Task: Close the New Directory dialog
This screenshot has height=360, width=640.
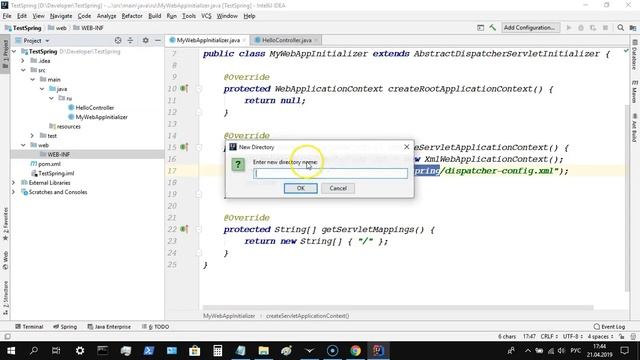Action: pyautogui.click(x=407, y=147)
